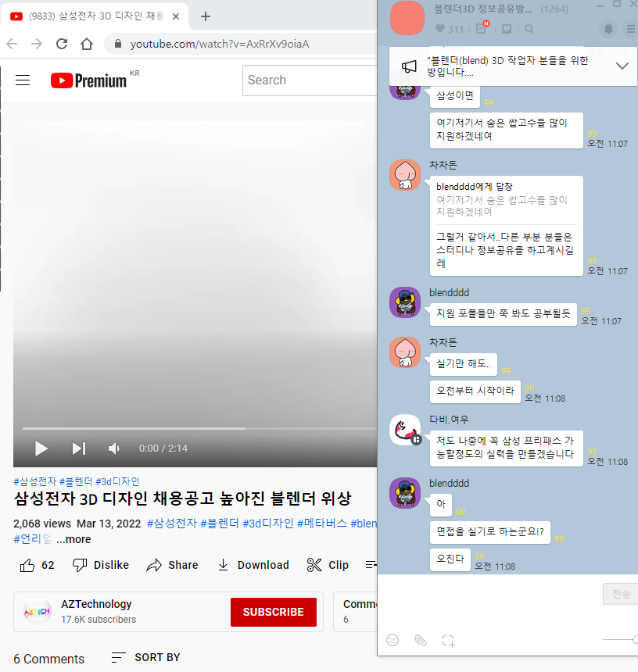Open chat room profile picture in KakaoTalk
This screenshot has height=672, width=638.
tap(407, 18)
